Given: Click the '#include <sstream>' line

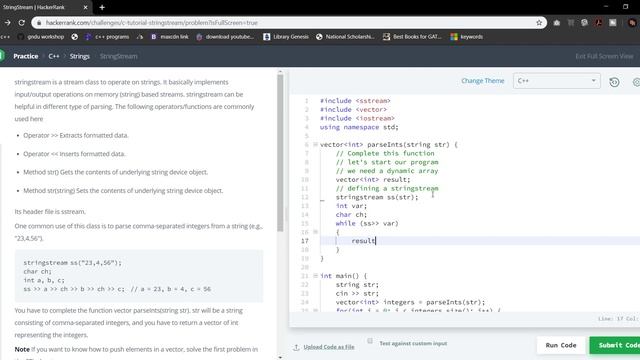Looking at the screenshot, I should click(x=355, y=101).
